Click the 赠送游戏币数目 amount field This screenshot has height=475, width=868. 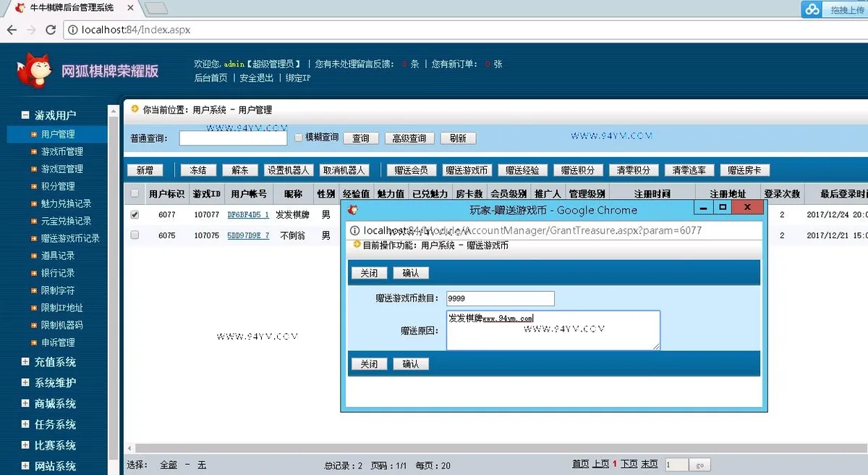click(x=500, y=298)
